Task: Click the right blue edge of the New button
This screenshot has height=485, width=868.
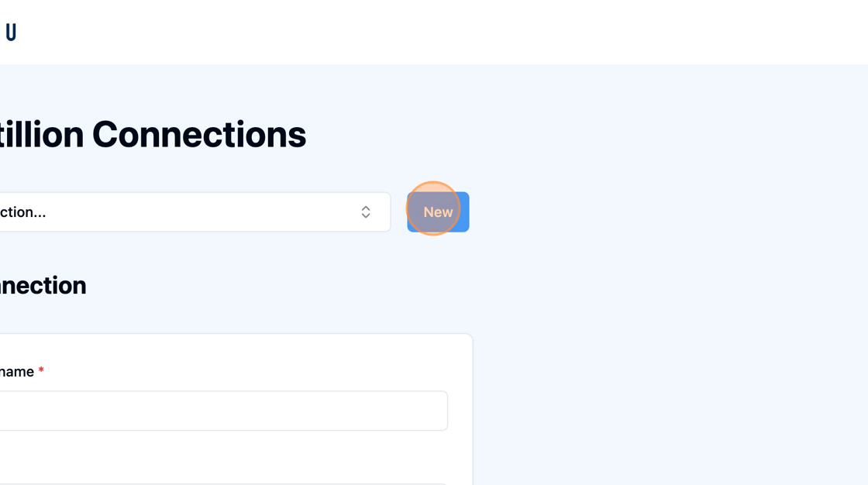Action: [466, 212]
